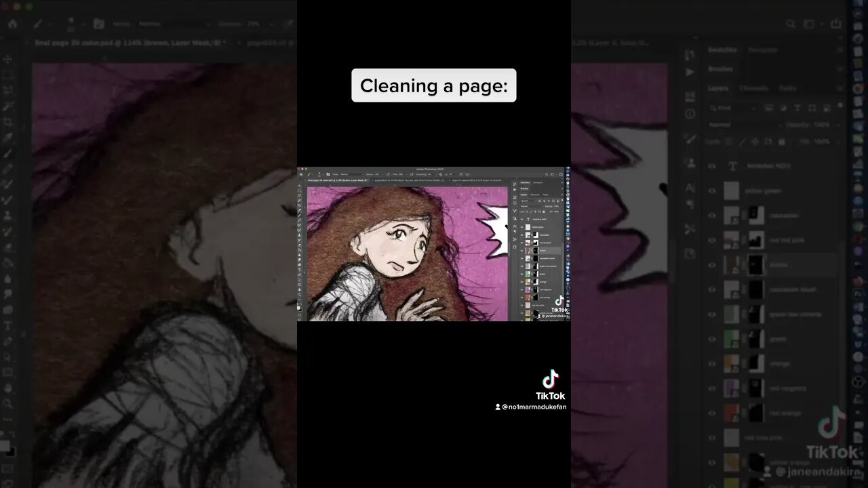868x488 pixels.
Task: Switch to the Swatches tab in the inset window
Action: coord(525,183)
